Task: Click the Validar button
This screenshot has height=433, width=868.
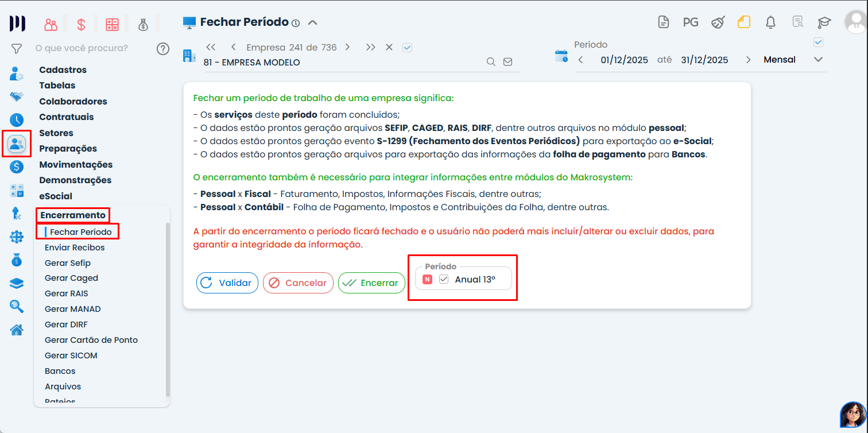Action: click(227, 283)
